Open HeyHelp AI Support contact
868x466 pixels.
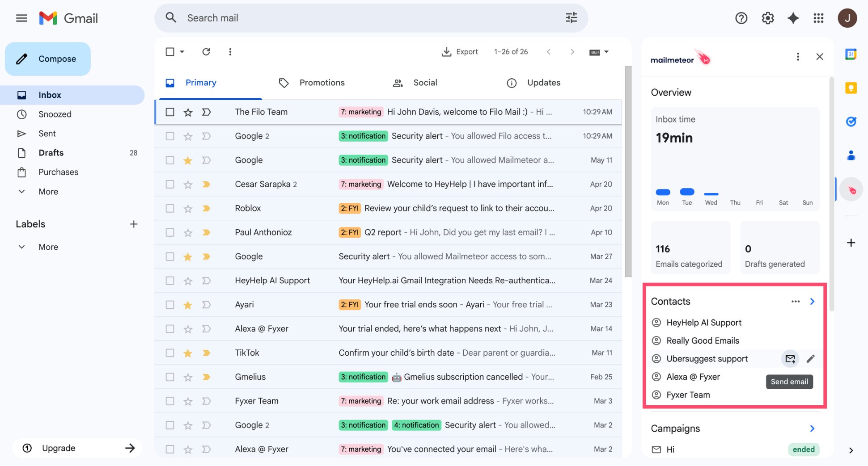[703, 323]
